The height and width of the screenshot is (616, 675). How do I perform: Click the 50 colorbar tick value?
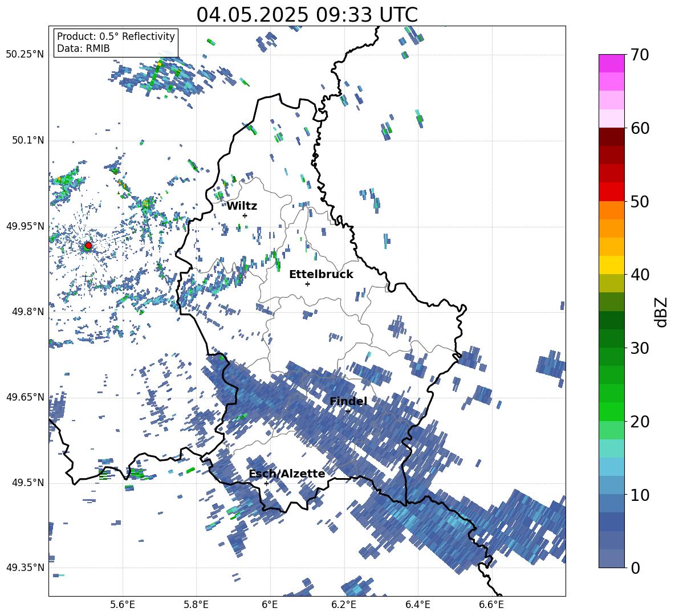pos(639,202)
